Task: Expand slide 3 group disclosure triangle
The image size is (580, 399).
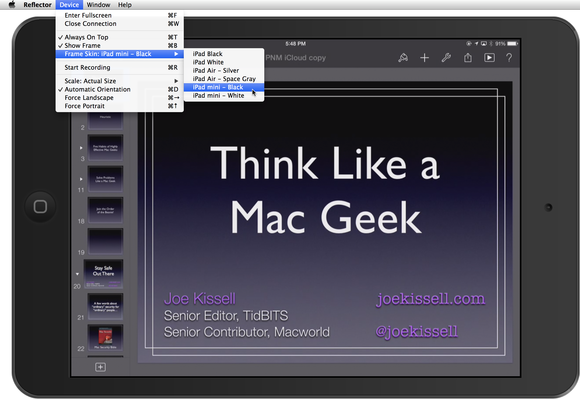Action: coord(81,148)
